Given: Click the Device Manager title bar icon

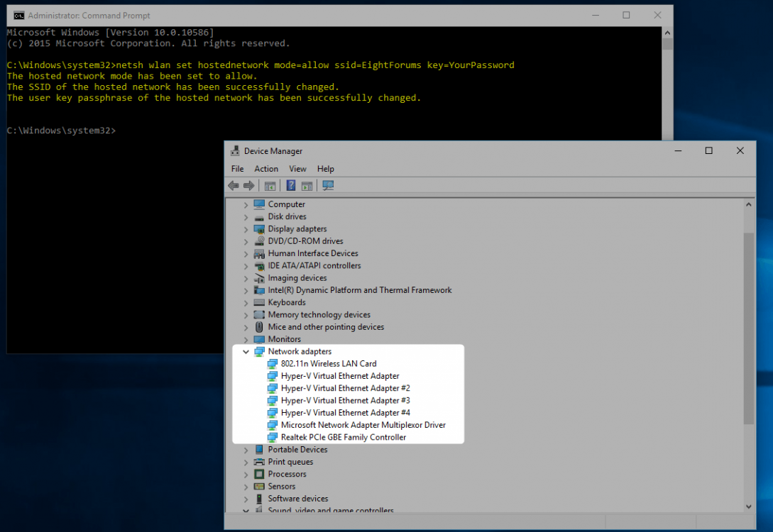Looking at the screenshot, I should click(235, 150).
